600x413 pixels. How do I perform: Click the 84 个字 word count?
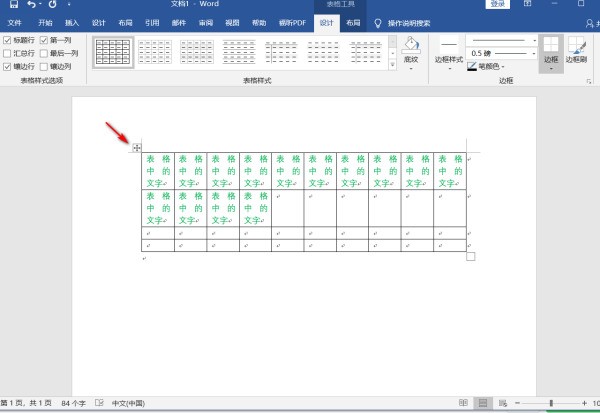tap(73, 403)
